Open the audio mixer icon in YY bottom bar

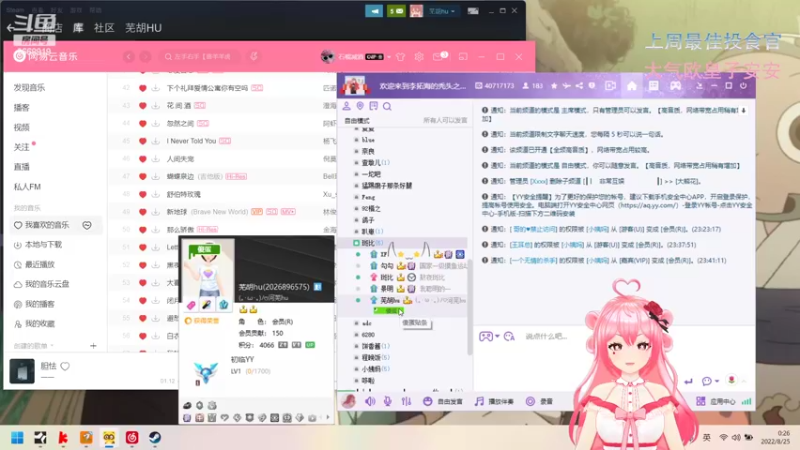click(x=406, y=402)
